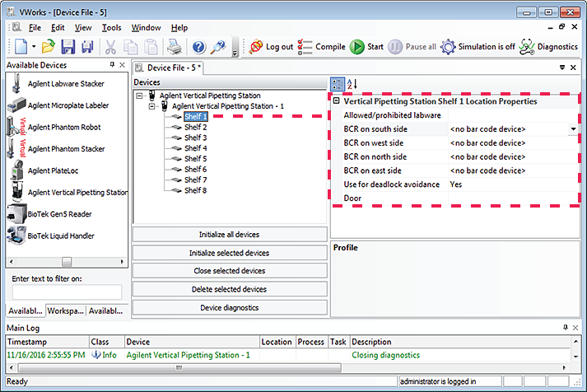Select Agilent PlateLoc device icon
587x392 pixels.
coord(16,170)
